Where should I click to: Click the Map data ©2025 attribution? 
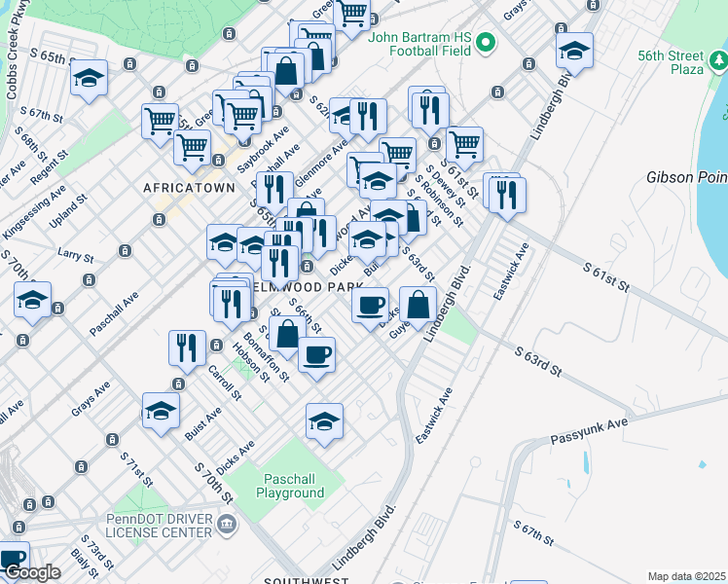687,576
